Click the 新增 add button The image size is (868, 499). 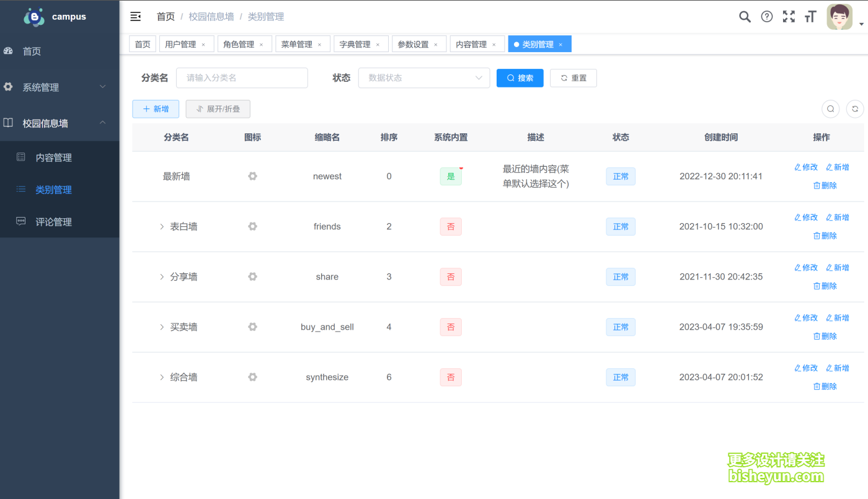(156, 108)
